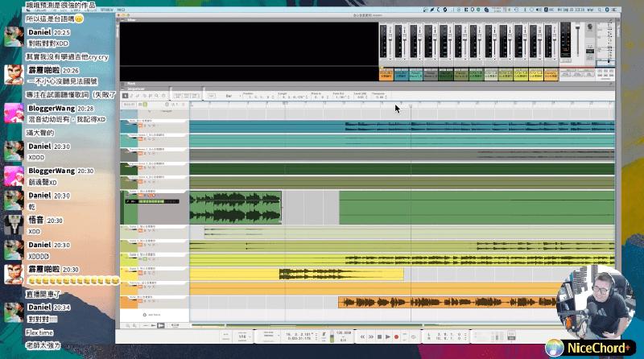Select the razor tool in sequencer toolbar

click(147, 95)
